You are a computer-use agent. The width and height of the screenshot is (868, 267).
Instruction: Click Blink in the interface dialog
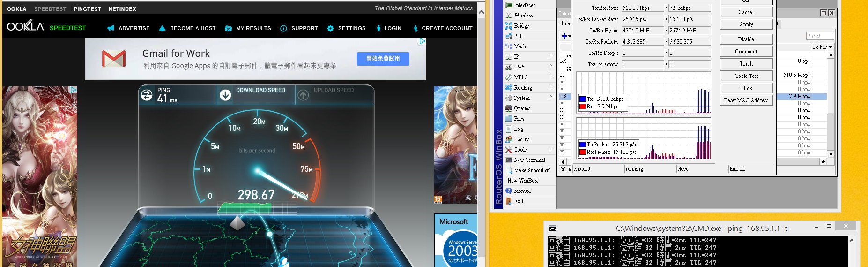746,88
